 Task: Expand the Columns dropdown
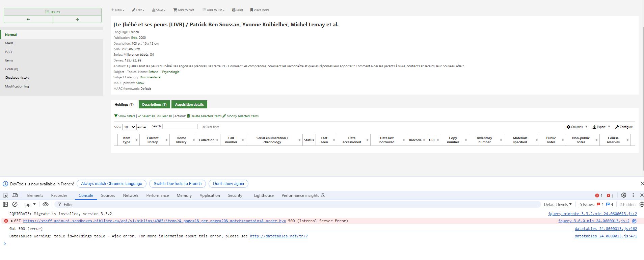tap(577, 127)
